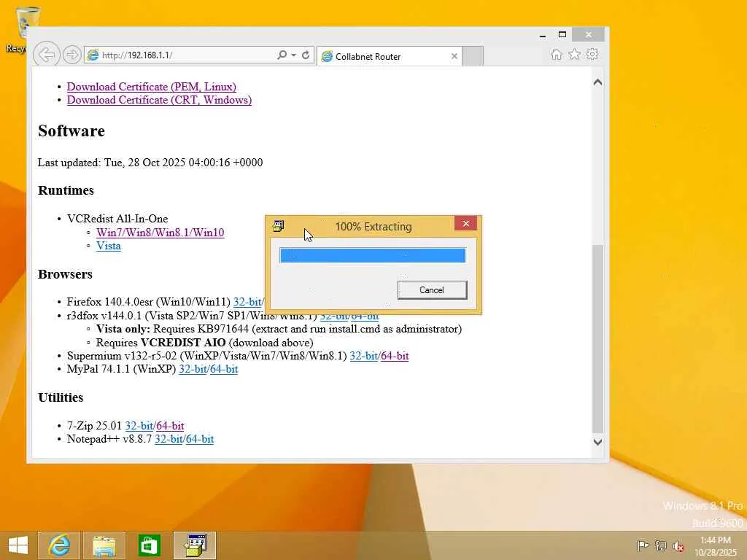Download 7-Zip 25.01 64-bit
747x560 pixels.
pyautogui.click(x=170, y=426)
